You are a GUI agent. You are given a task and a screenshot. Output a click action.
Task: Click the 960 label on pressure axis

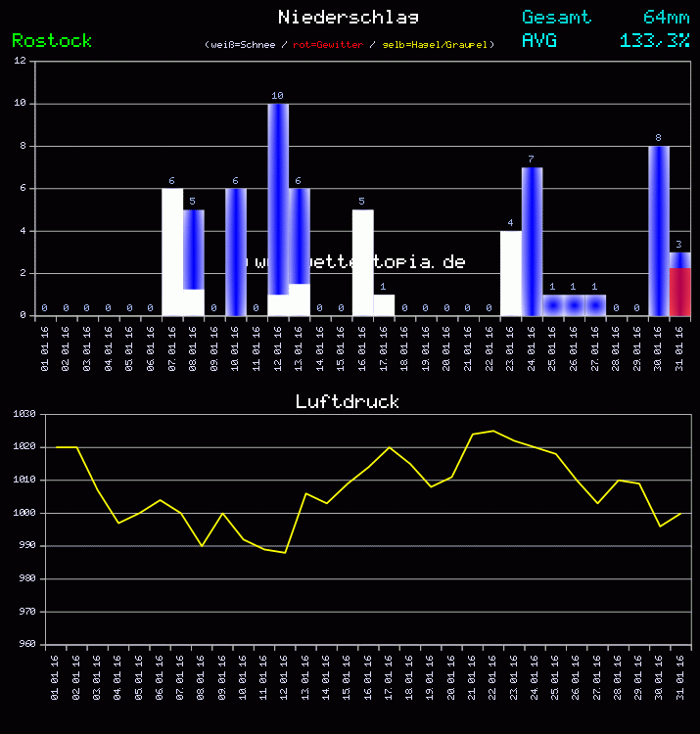[x=24, y=644]
